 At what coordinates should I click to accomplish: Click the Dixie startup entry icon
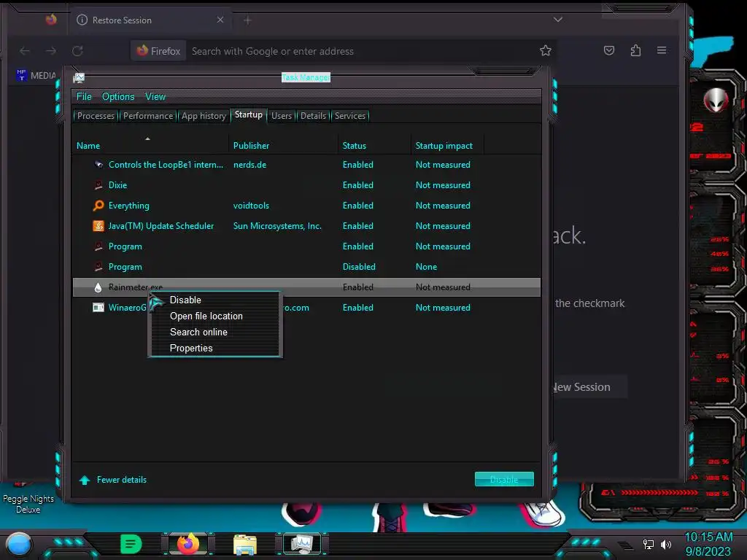(x=98, y=185)
